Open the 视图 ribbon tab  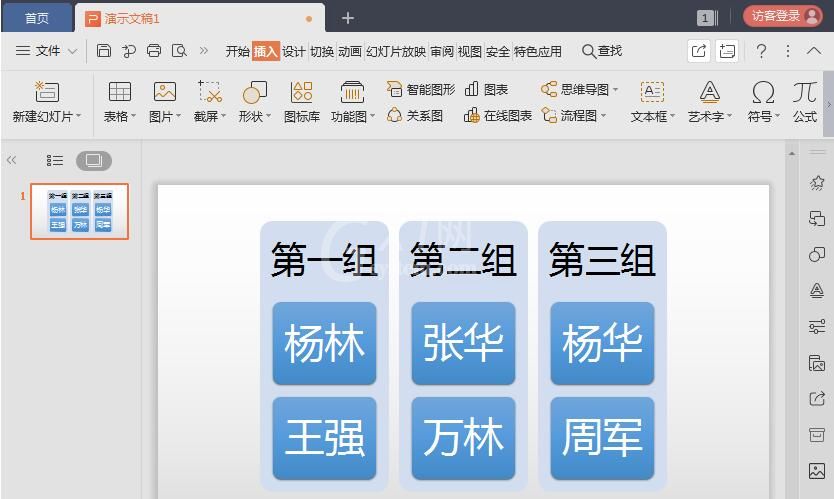pos(470,51)
